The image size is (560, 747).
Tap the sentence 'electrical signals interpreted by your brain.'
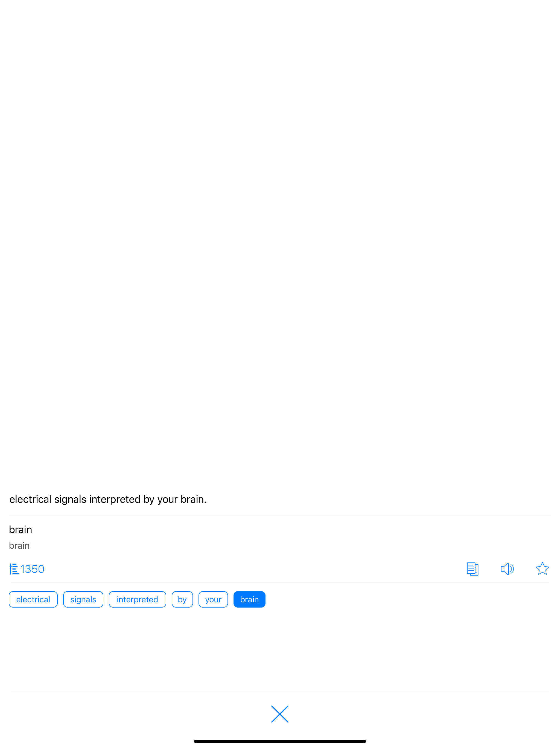click(x=108, y=499)
